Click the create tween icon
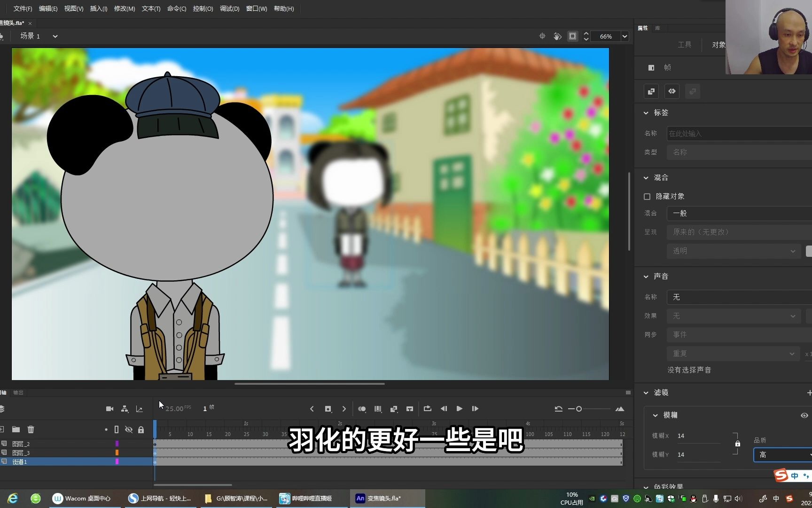This screenshot has height=508, width=812. click(x=394, y=409)
